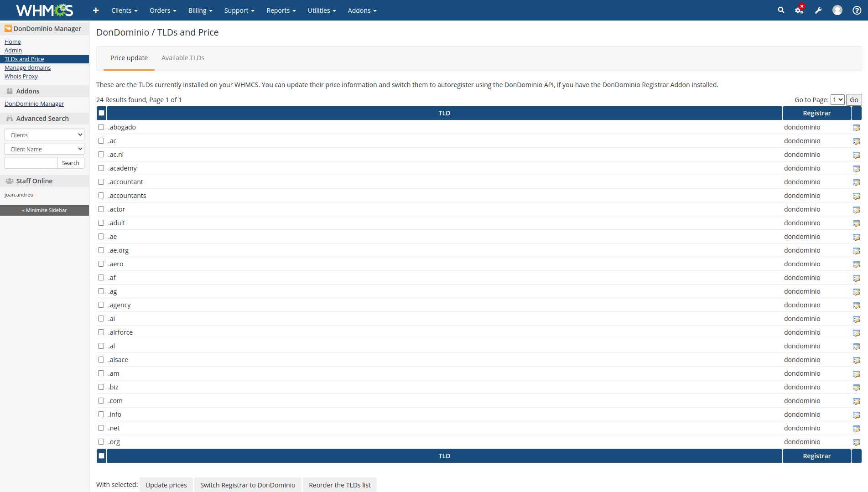This screenshot has height=492, width=868.
Task: Expand the Orders menu
Action: click(x=163, y=10)
